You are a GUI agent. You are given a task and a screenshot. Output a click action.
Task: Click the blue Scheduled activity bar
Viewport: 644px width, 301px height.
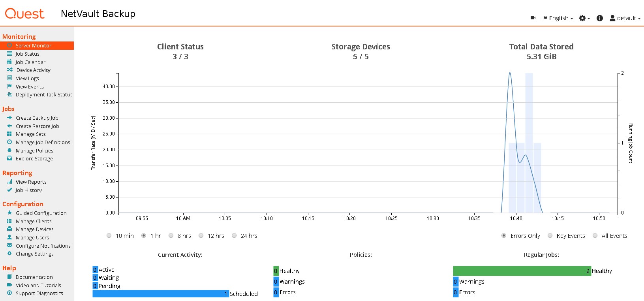160,294
